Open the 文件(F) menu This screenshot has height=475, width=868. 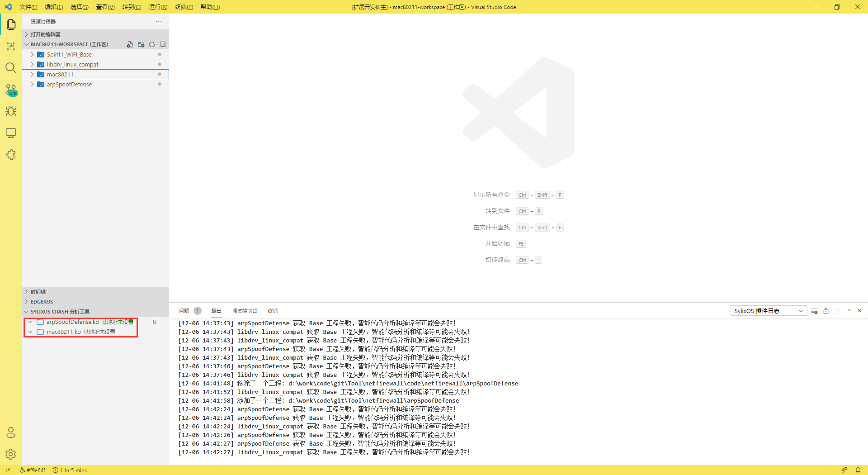[28, 7]
